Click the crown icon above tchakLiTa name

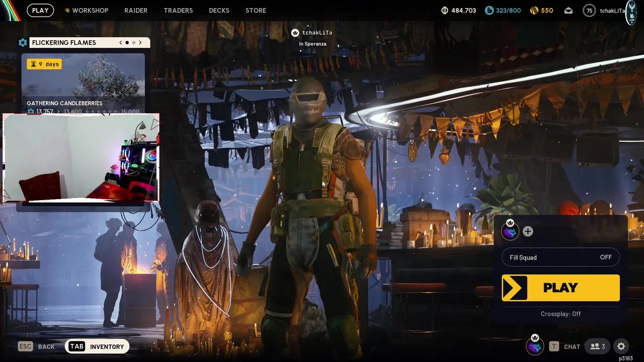(x=295, y=33)
